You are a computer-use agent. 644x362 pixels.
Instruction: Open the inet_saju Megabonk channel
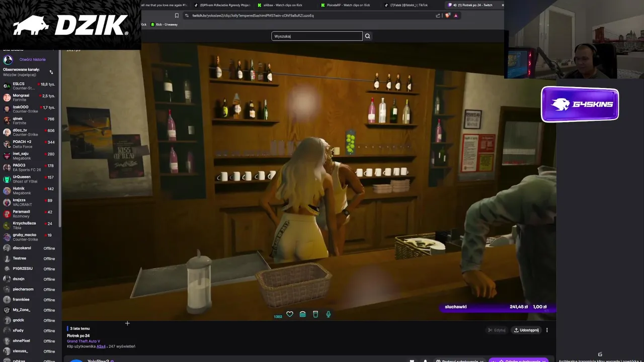point(30,155)
